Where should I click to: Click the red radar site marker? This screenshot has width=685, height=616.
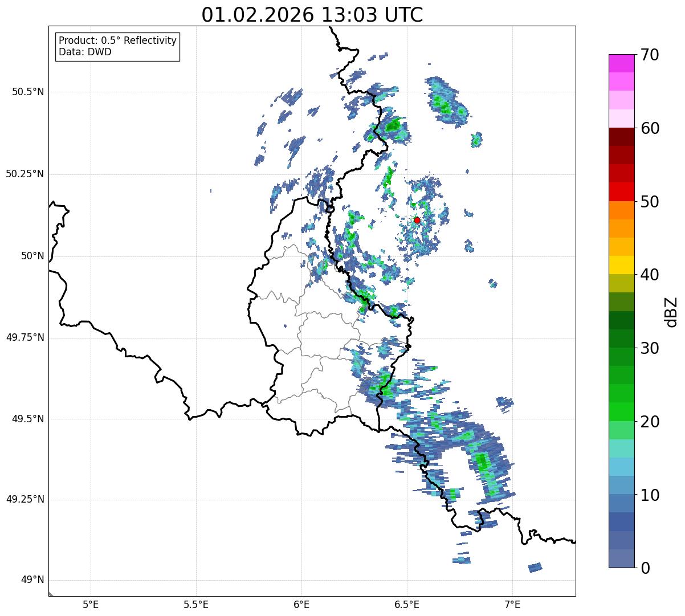[417, 220]
